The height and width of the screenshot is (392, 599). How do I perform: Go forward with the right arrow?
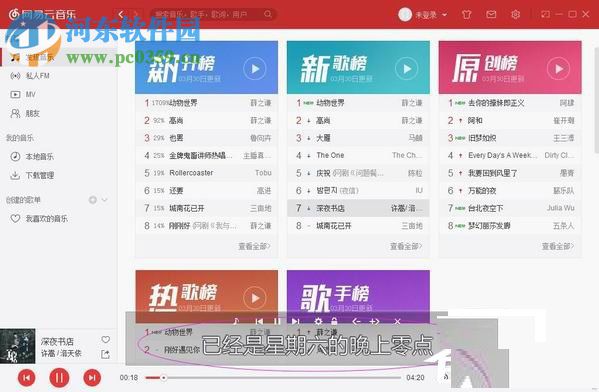(x=135, y=15)
